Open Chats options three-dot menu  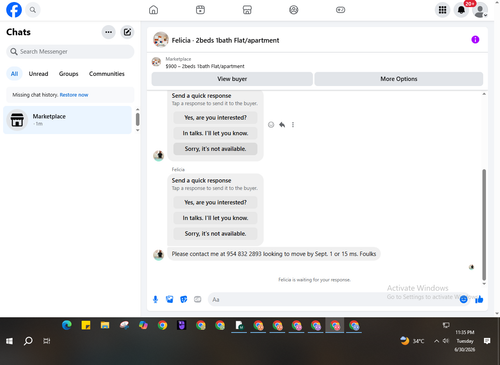tap(108, 32)
